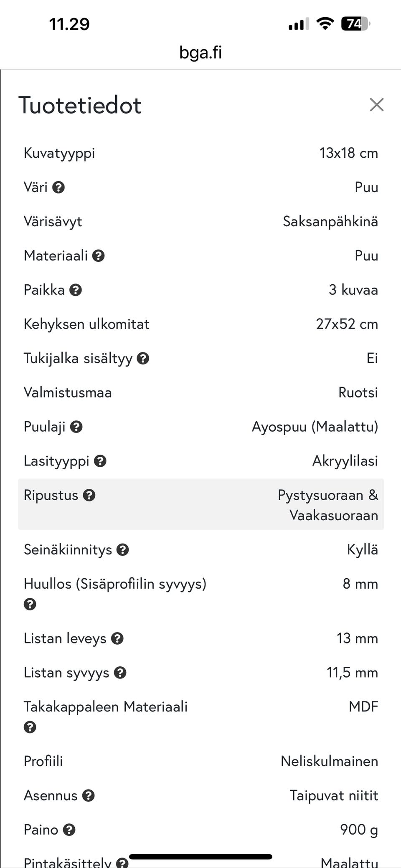Click the bga.fi address title
Viewport: 401px width, 868px height.
pos(200,52)
